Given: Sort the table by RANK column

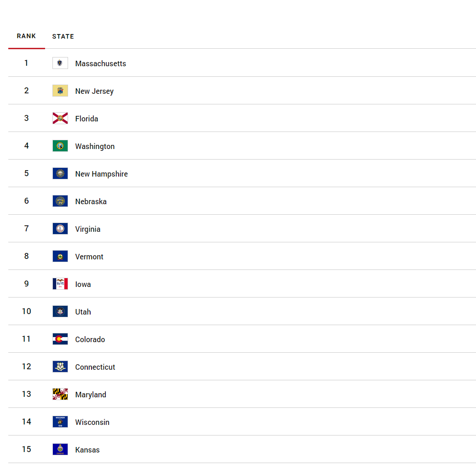Looking at the screenshot, I should tap(26, 36).
